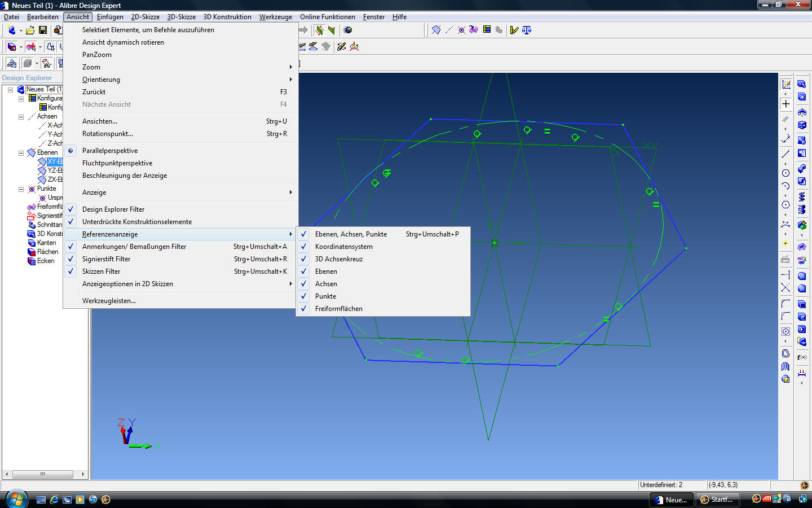The height and width of the screenshot is (508, 812).
Task: Click the rotate about rod axis icon
Action: pyautogui.click(x=342, y=46)
